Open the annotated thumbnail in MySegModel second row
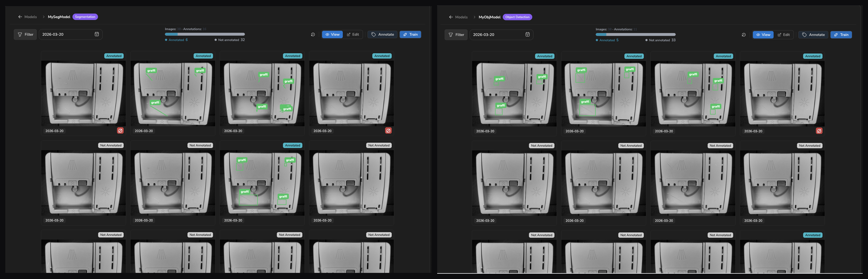 [x=262, y=183]
